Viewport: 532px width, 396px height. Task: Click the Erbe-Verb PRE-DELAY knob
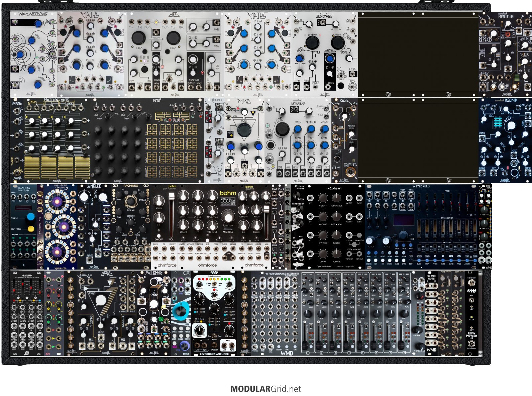311,129
